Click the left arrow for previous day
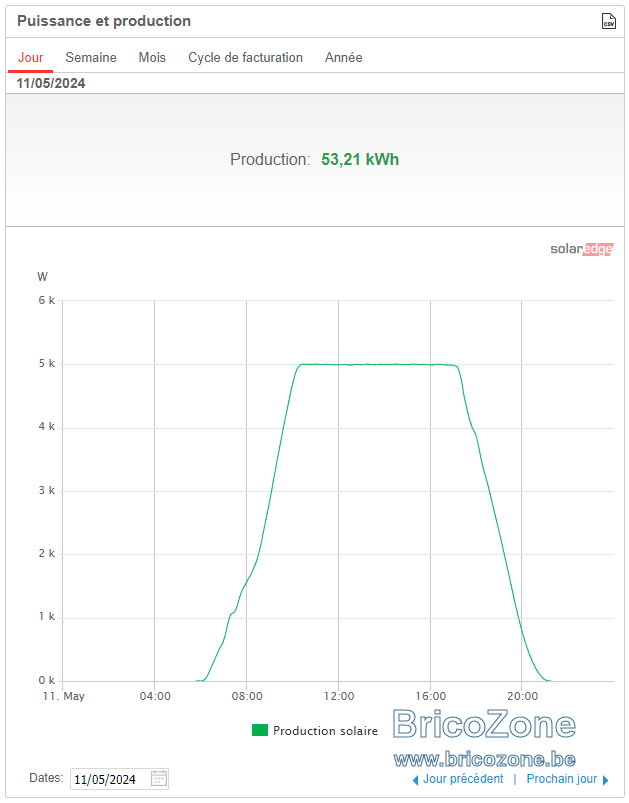Viewport: 629px width, 803px height. click(x=415, y=780)
